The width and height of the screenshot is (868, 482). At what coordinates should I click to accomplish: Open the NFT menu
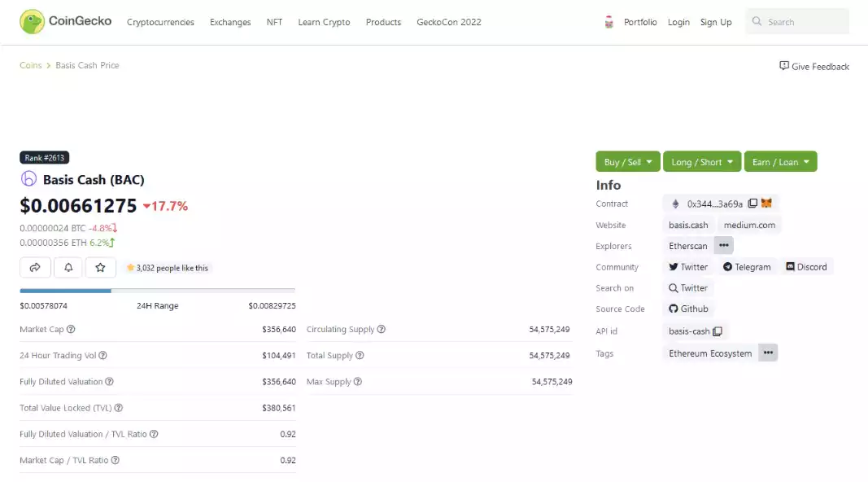click(275, 22)
